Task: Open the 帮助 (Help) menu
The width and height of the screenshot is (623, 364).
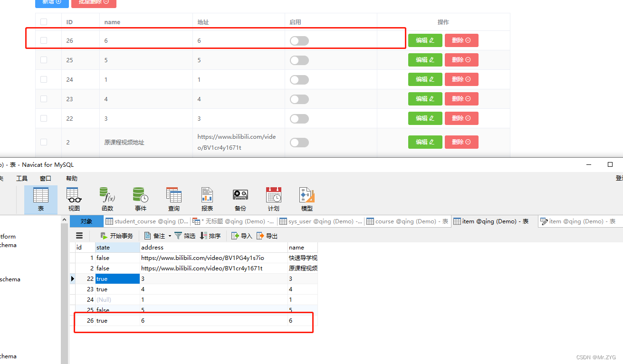Action: click(x=71, y=178)
